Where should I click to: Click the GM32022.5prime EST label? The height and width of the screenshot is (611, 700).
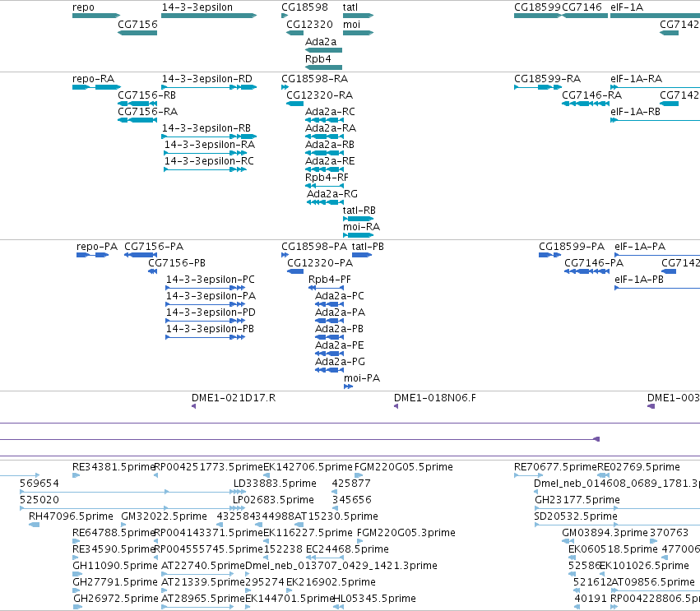coord(164,516)
